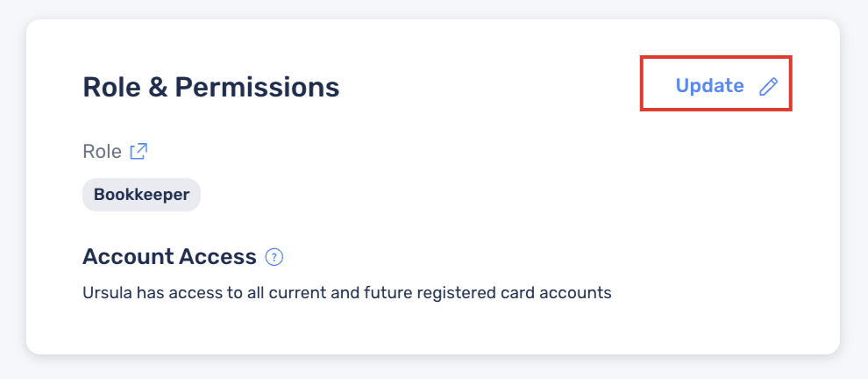
Task: Click the question mark help icon
Action: (x=274, y=257)
